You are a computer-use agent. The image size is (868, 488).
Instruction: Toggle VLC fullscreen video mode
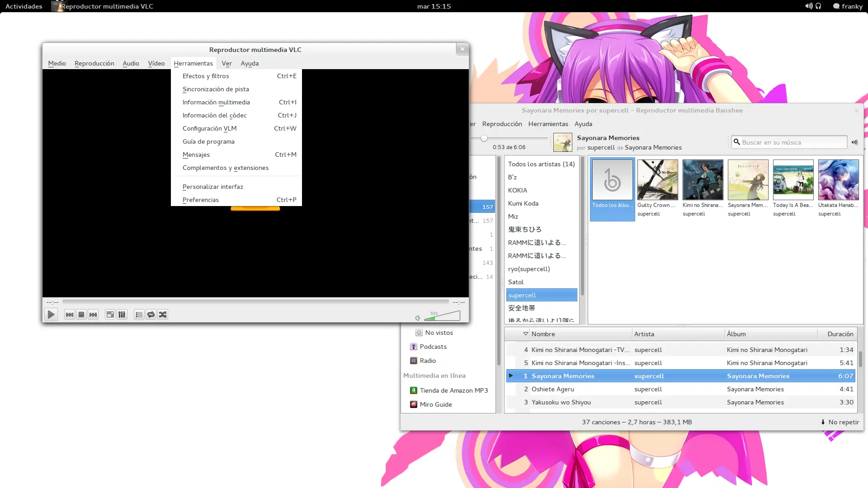[x=110, y=314]
